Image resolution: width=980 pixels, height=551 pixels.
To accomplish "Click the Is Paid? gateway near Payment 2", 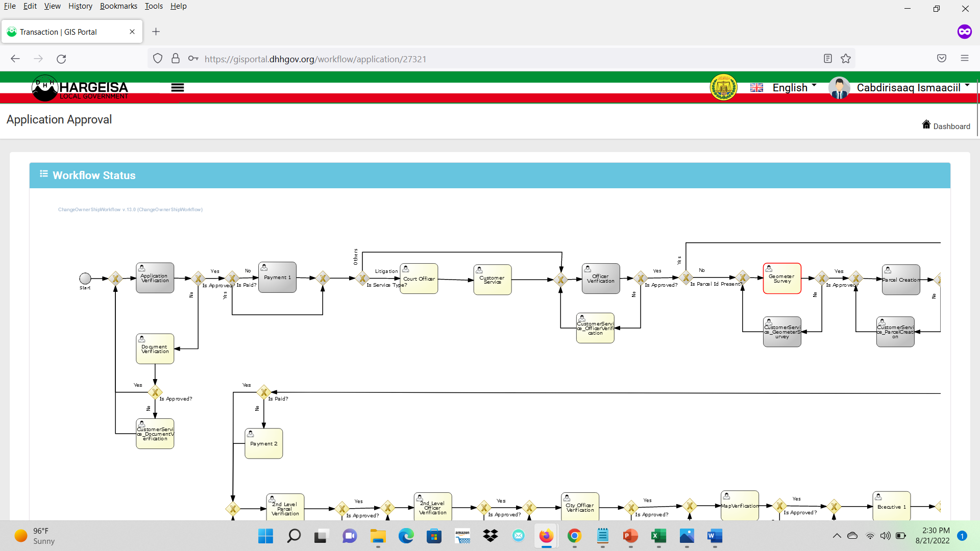I will (x=264, y=392).
